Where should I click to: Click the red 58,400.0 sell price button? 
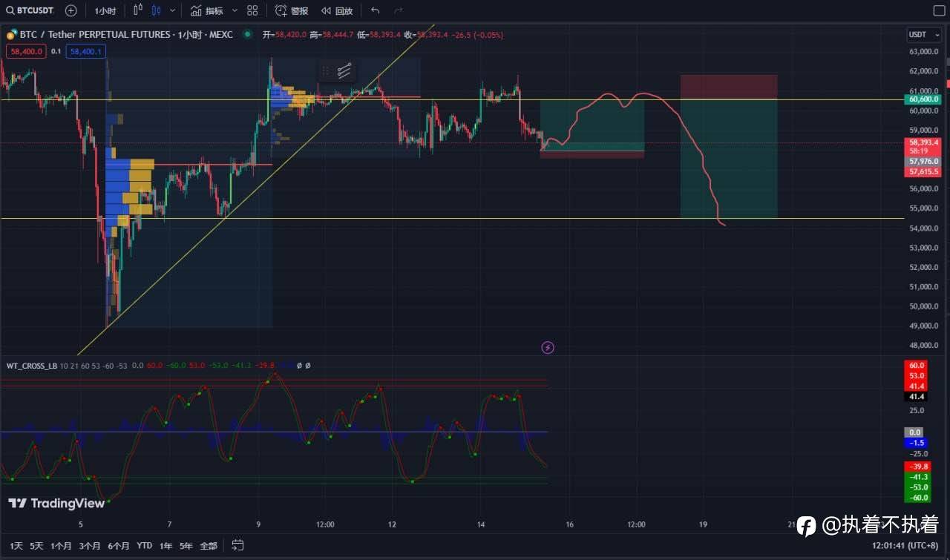click(26, 51)
